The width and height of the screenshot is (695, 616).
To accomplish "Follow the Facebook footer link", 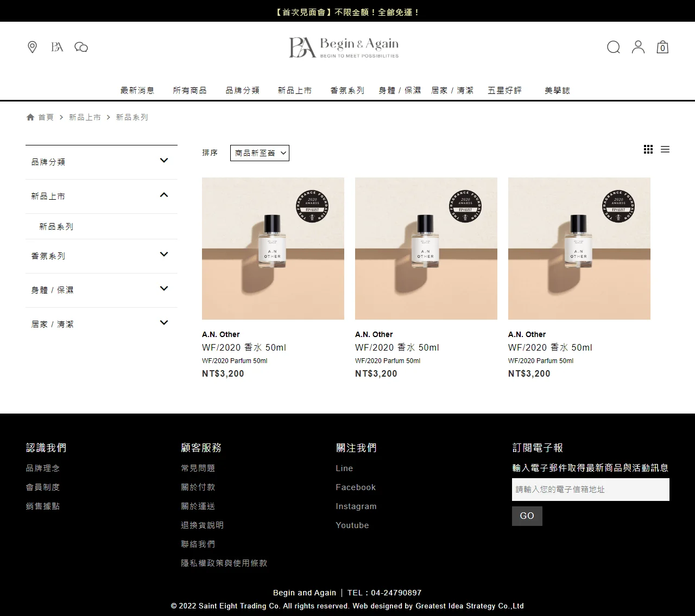I will tap(356, 487).
